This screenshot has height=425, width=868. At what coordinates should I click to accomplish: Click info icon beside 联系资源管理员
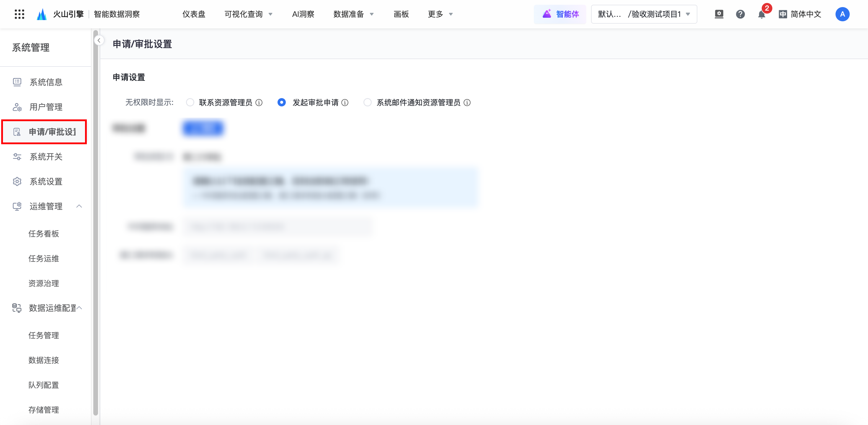tap(259, 103)
